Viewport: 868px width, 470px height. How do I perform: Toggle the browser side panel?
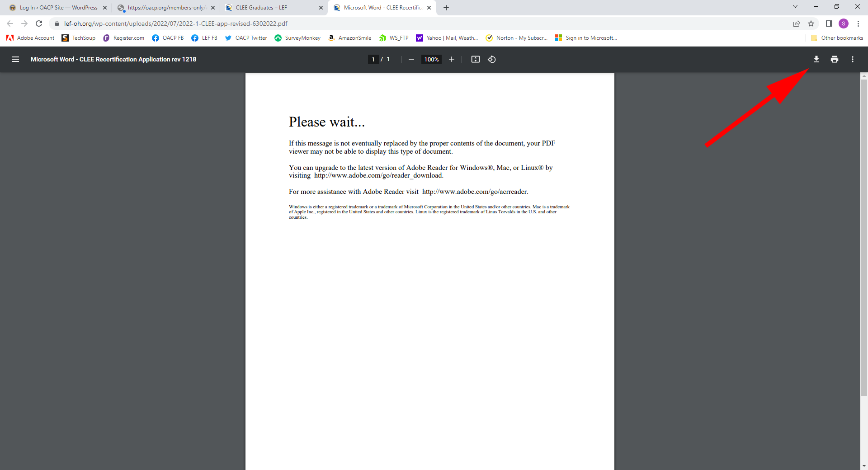pyautogui.click(x=829, y=23)
